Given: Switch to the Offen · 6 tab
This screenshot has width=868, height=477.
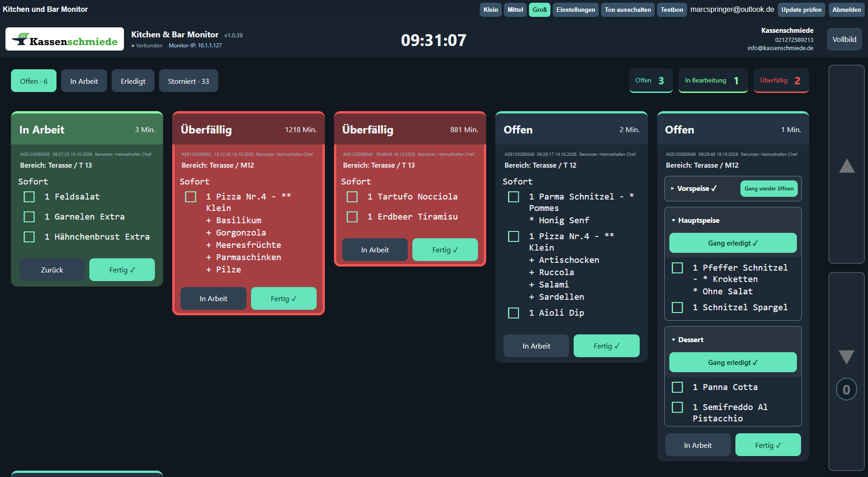Looking at the screenshot, I should [34, 81].
